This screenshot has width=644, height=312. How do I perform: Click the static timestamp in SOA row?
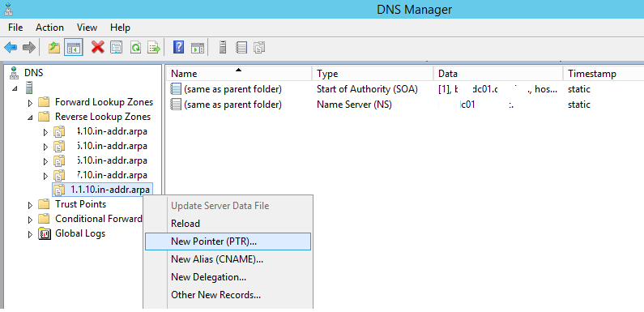coord(578,89)
